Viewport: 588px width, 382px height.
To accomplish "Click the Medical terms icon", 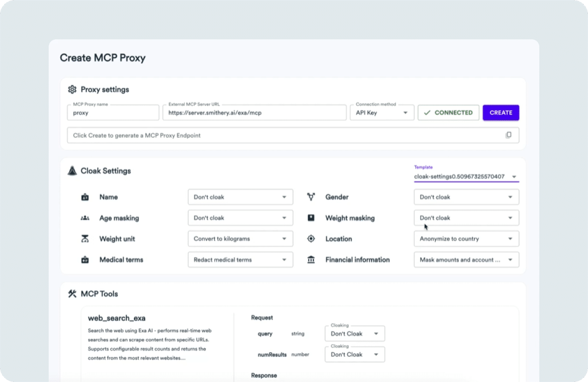I will (85, 260).
